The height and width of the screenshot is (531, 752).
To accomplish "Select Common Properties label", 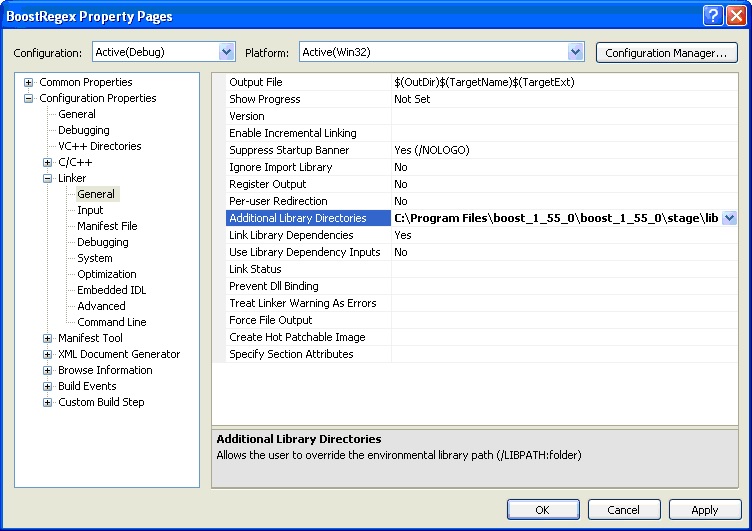I will tap(85, 82).
